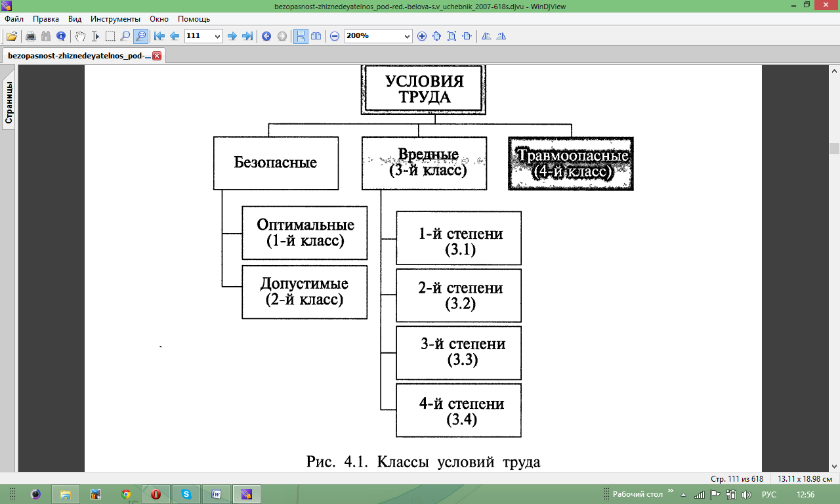
Task: Click the Допустимые (2-й класс) box
Action: coord(304,292)
